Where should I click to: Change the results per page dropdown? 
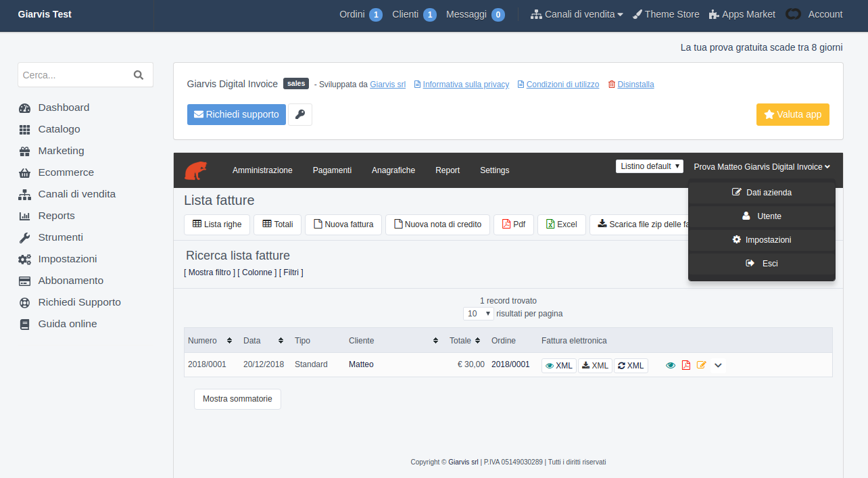click(479, 314)
